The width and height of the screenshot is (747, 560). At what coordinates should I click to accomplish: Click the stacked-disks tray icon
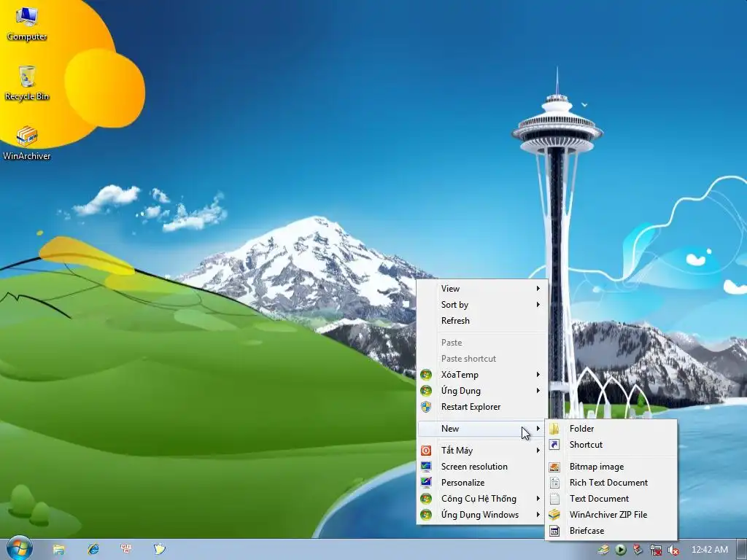[603, 550]
